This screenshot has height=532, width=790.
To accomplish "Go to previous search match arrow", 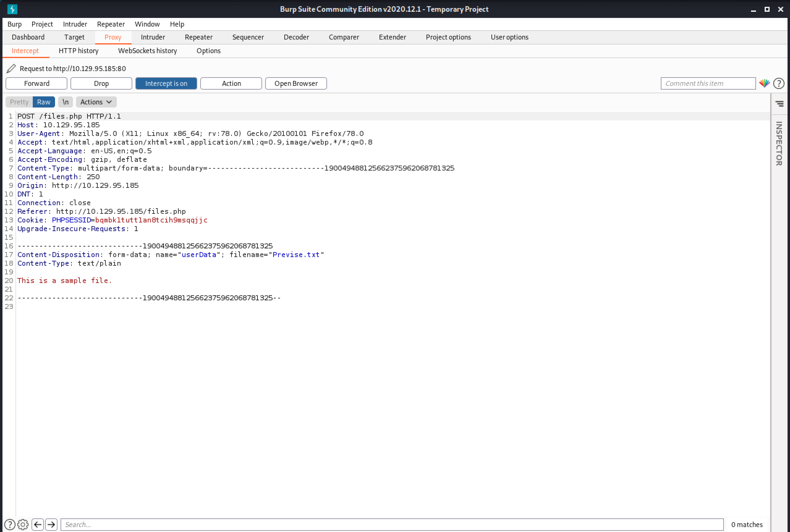I will click(x=38, y=525).
